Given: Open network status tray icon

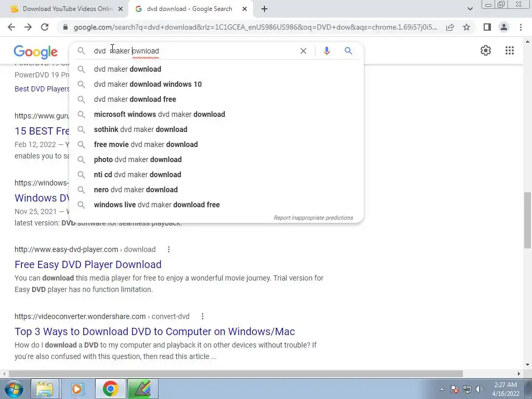Looking at the screenshot, I should pos(467,390).
